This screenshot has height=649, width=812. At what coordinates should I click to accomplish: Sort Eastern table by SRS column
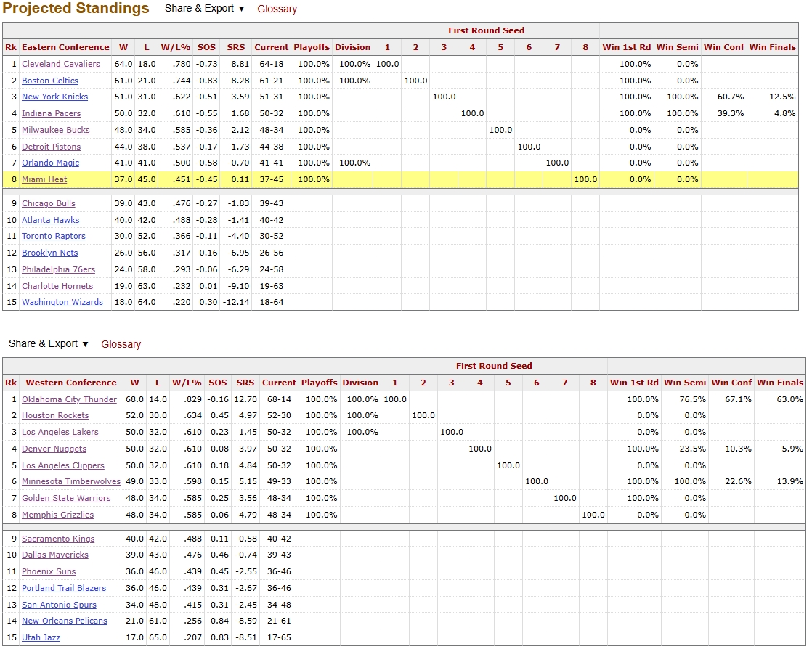coord(235,47)
